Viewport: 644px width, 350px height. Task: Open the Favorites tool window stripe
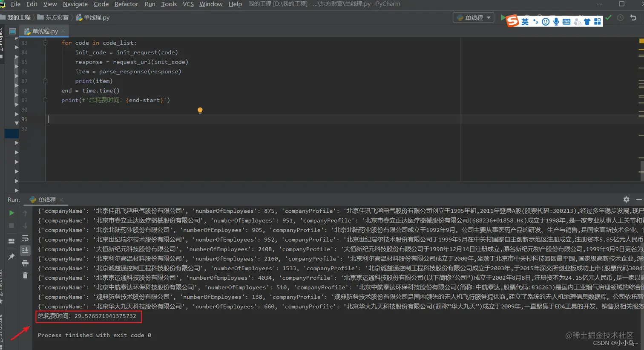click(x=1, y=286)
